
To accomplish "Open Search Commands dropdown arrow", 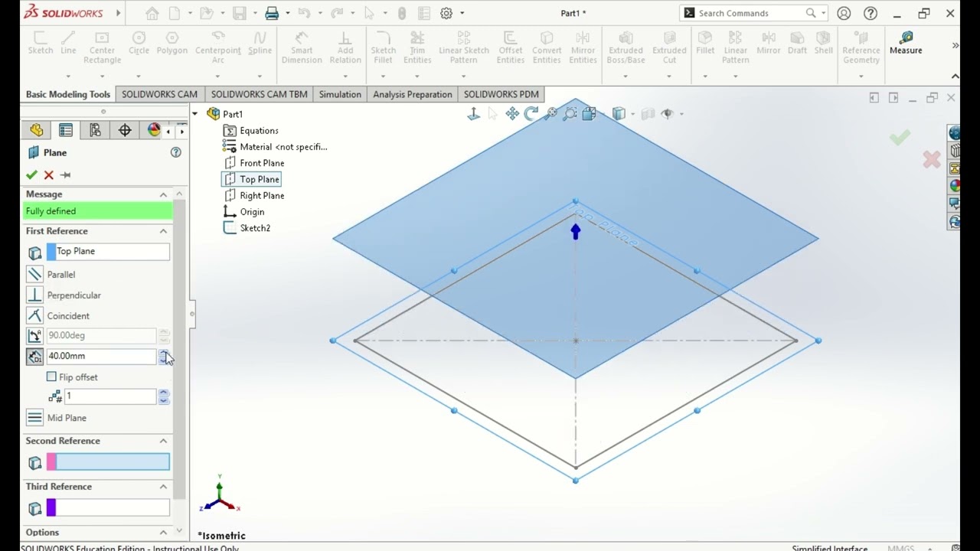I will tap(824, 13).
